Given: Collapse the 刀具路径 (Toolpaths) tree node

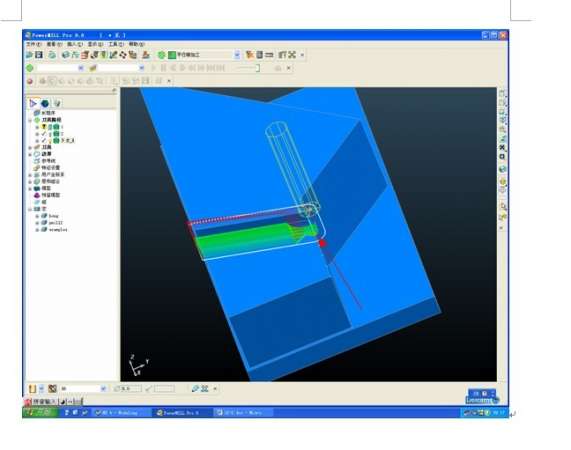Looking at the screenshot, I should 30,120.
